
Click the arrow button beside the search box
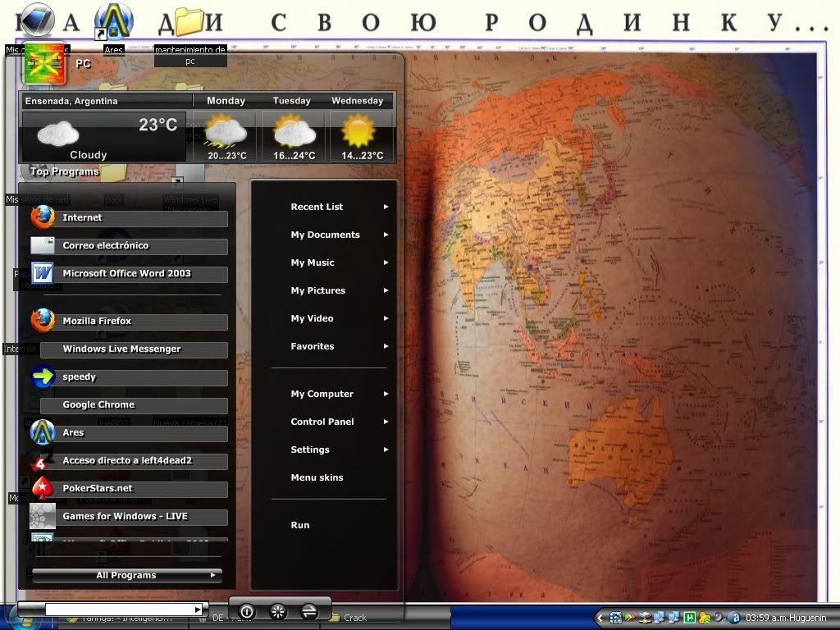tap(199, 609)
